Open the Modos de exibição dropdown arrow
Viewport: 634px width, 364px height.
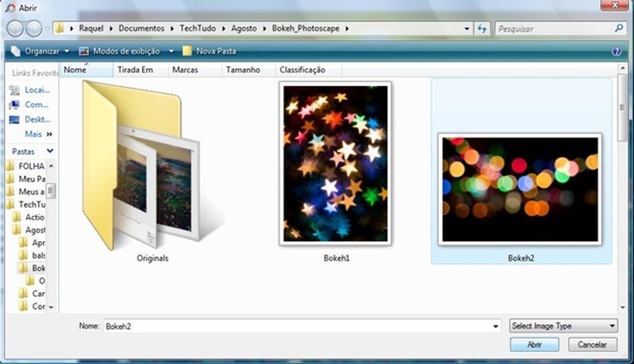171,52
